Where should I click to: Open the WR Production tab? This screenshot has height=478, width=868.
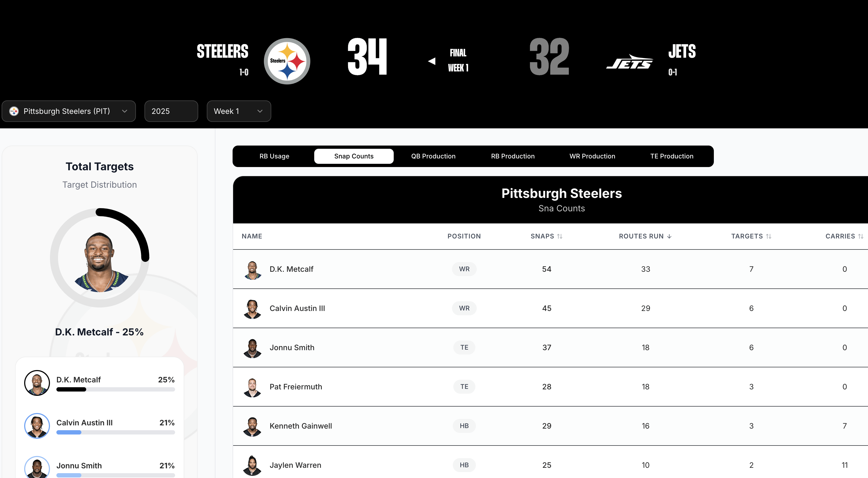click(592, 156)
